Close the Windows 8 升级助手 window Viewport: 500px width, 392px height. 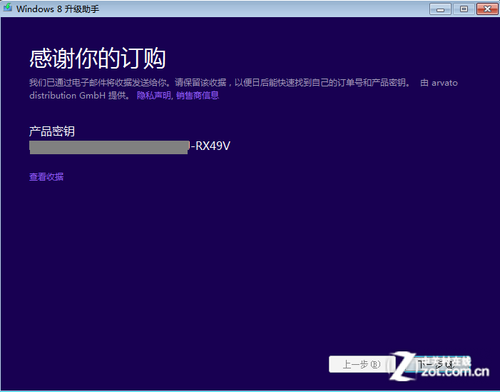pyautogui.click(x=487, y=9)
